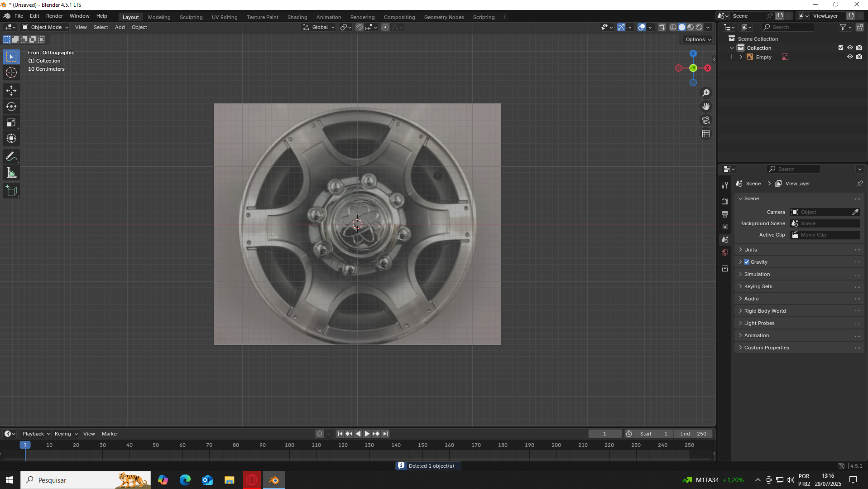Enable the Gravity checkbox
Image resolution: width=868 pixels, height=489 pixels.
[747, 262]
